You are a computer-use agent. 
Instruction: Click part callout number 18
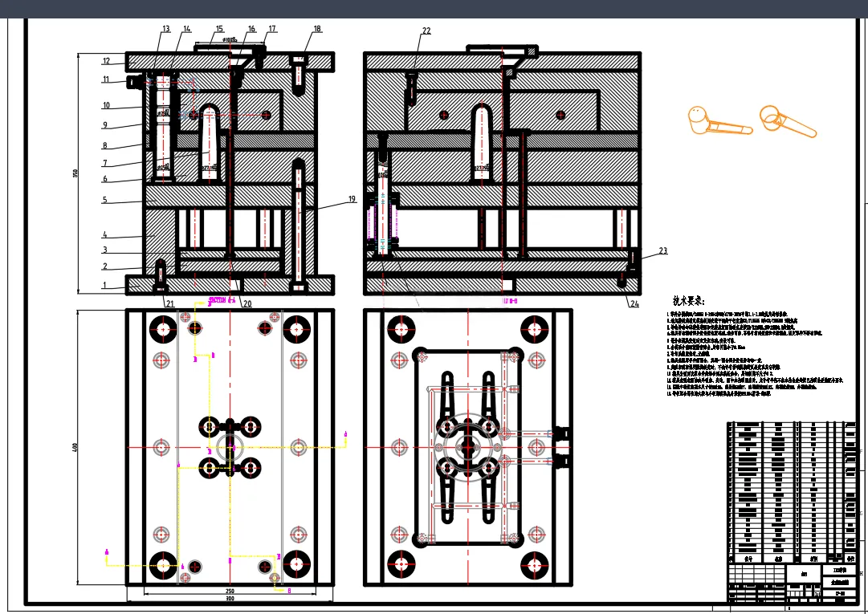click(317, 29)
